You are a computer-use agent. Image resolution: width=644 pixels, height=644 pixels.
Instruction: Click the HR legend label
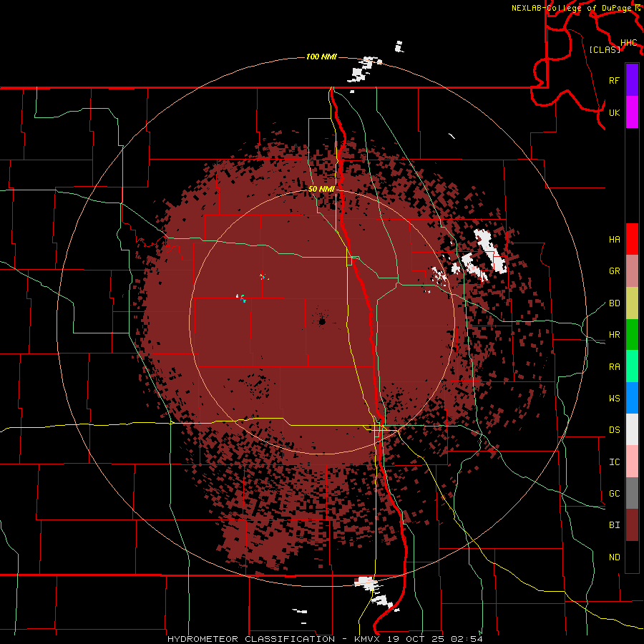pos(614,335)
